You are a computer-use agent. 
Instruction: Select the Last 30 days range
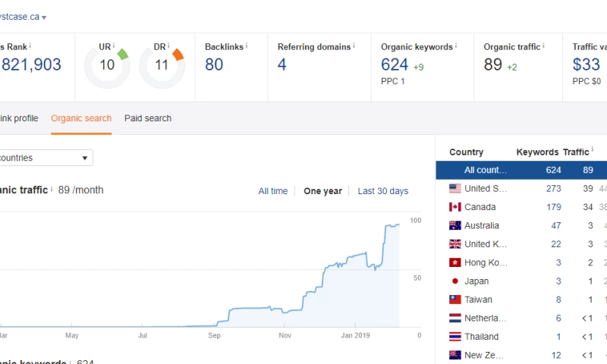click(x=383, y=191)
